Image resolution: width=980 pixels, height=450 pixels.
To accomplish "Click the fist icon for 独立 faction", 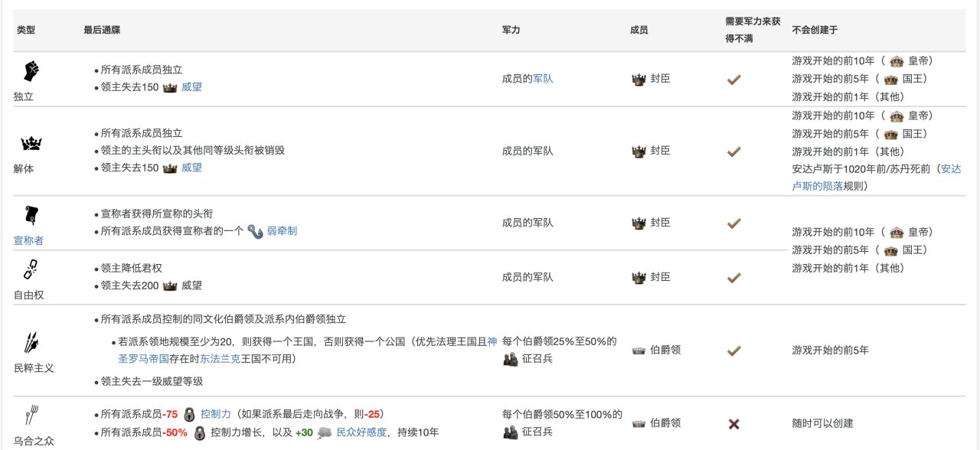I will pos(31,71).
